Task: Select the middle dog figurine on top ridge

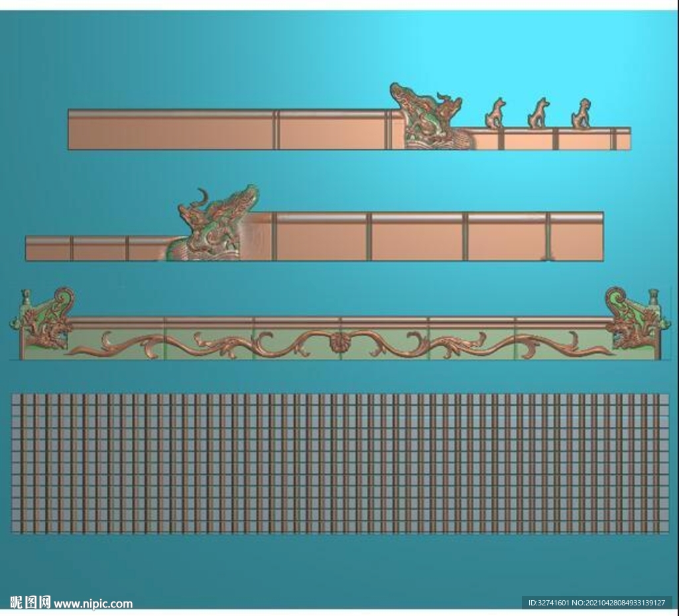Action: [x=538, y=113]
